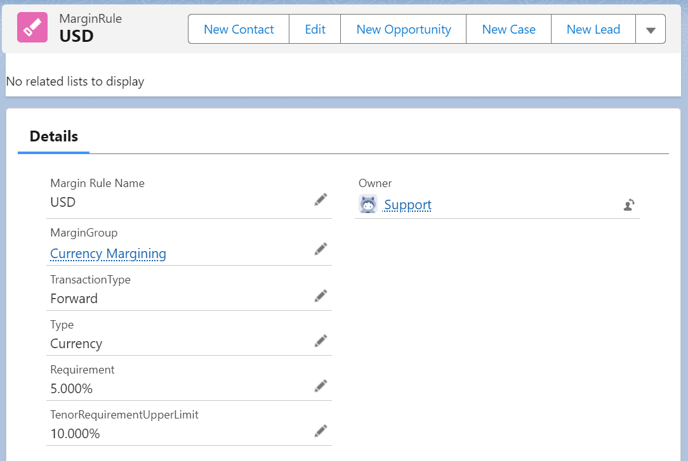Click the Forward TransactionType value
Image resolution: width=688 pixels, height=461 pixels.
[74, 298]
